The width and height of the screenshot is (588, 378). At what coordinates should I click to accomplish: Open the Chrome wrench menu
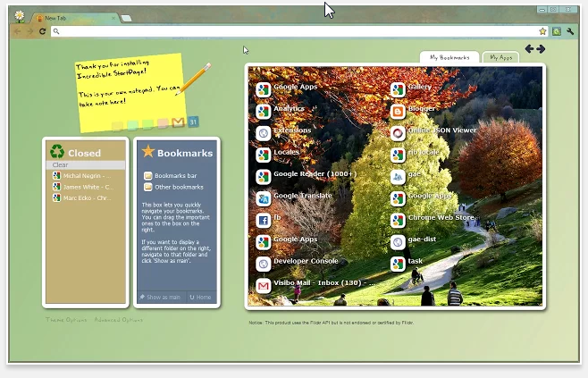pyautogui.click(x=570, y=31)
